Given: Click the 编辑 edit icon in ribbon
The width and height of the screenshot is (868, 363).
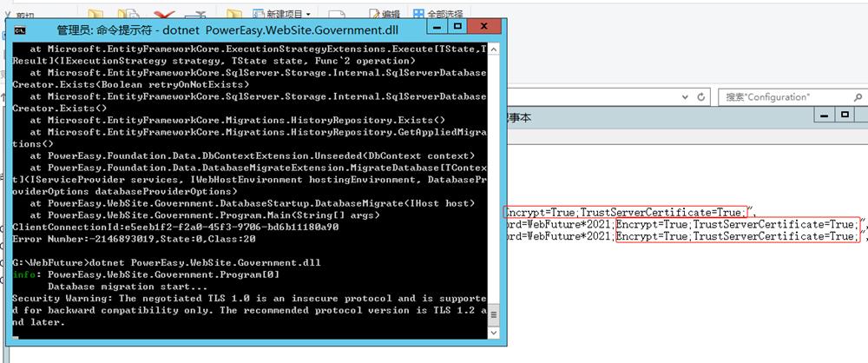Looking at the screenshot, I should (373, 14).
